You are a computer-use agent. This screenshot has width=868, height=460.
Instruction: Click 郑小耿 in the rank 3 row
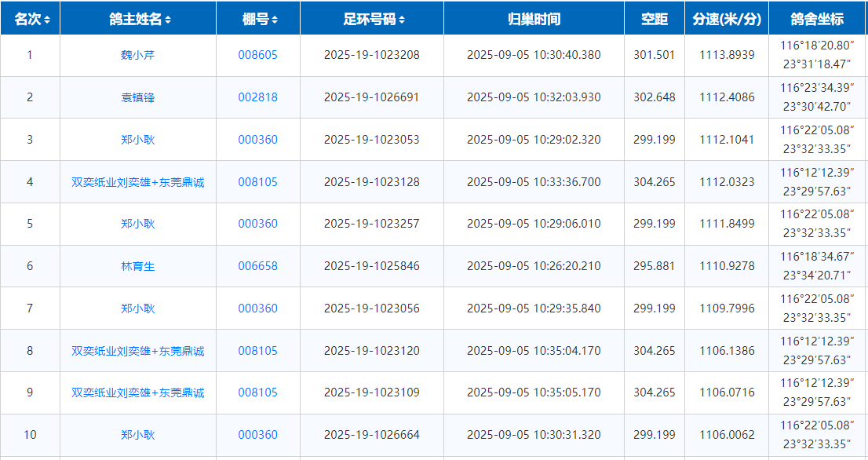(x=137, y=140)
